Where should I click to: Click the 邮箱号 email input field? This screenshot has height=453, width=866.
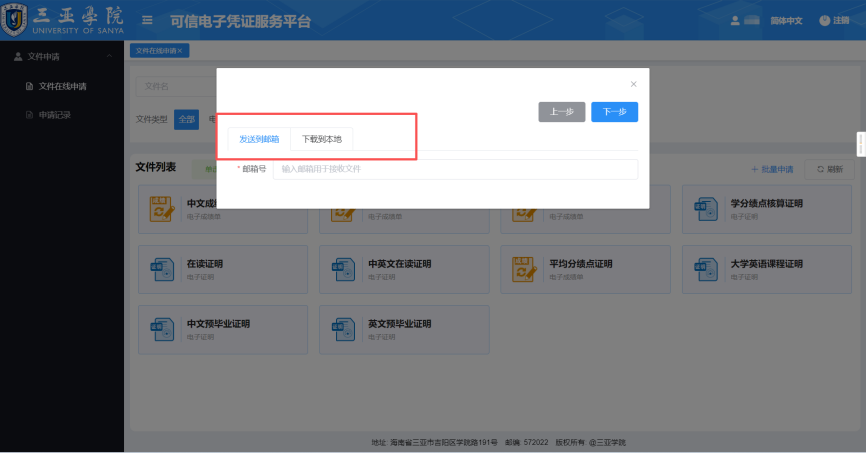[455, 169]
